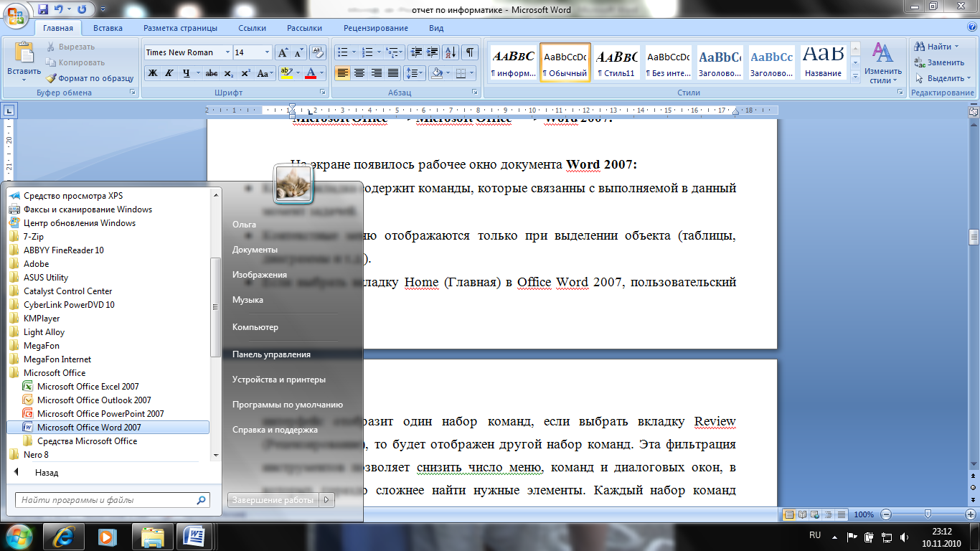This screenshot has height=551, width=980.
Task: Apply subscript formatting
Action: pos(228,73)
